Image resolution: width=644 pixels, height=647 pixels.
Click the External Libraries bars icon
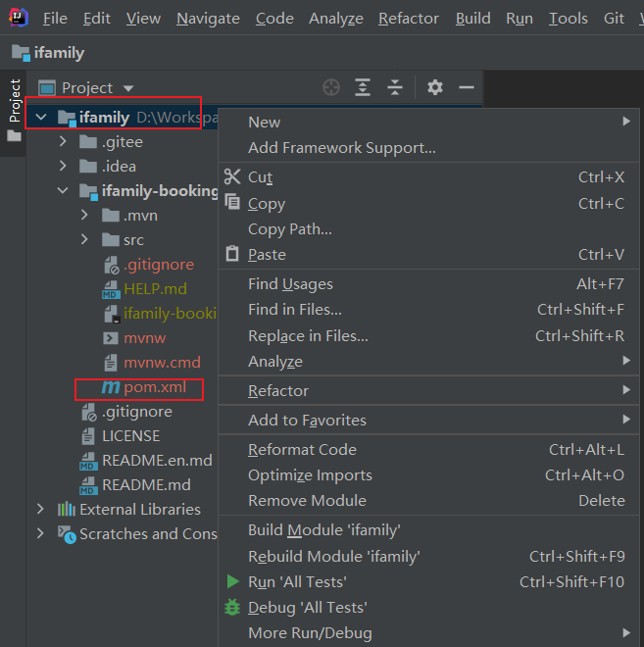tap(66, 509)
